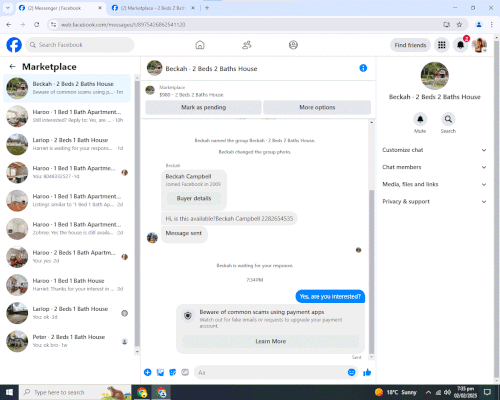Open the Menu grid icon
Viewport: 500px width, 400px height.
(x=442, y=45)
